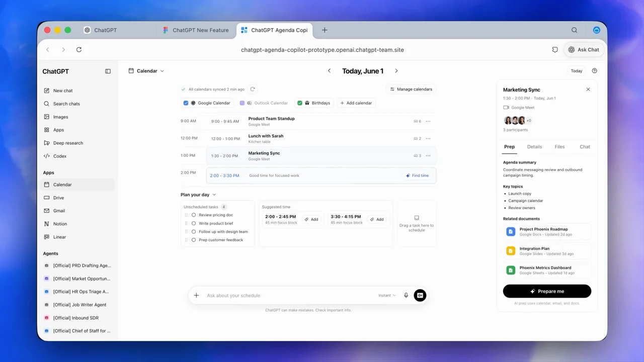Add the 3:30 - 4:15 PM focus block

coord(377,219)
